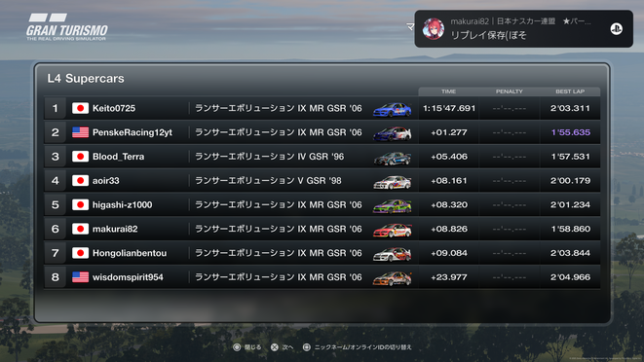Click the purple-green car in higashi-z1000's row
644x362 pixels.
393,206
